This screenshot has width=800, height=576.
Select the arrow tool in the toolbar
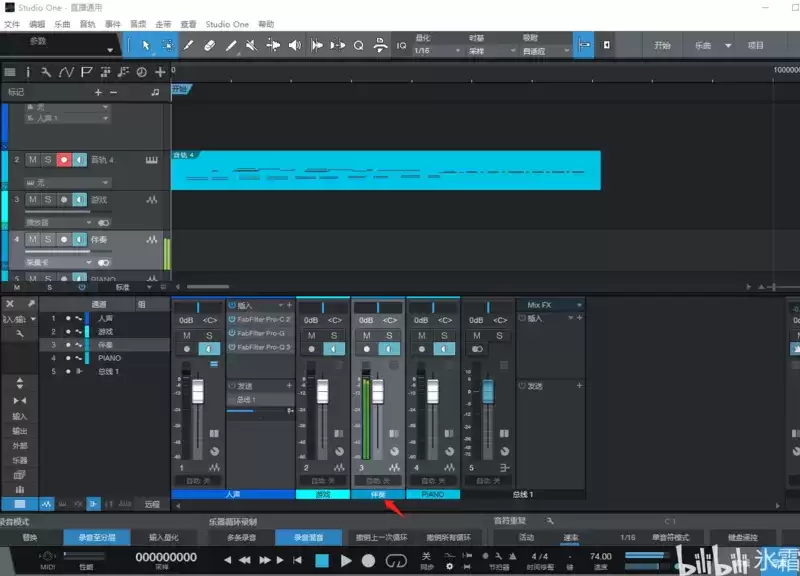coord(146,45)
